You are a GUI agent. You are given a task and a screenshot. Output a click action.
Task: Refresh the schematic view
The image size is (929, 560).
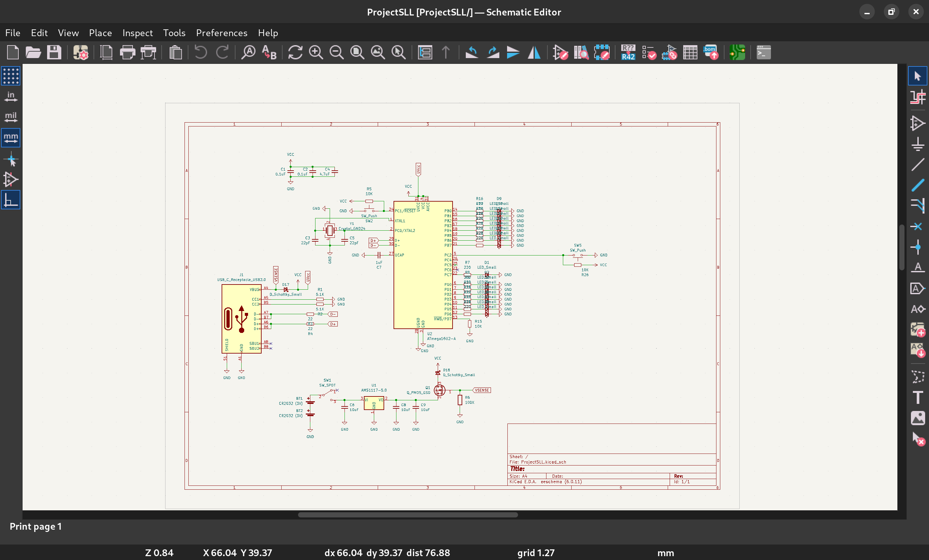coord(295,52)
